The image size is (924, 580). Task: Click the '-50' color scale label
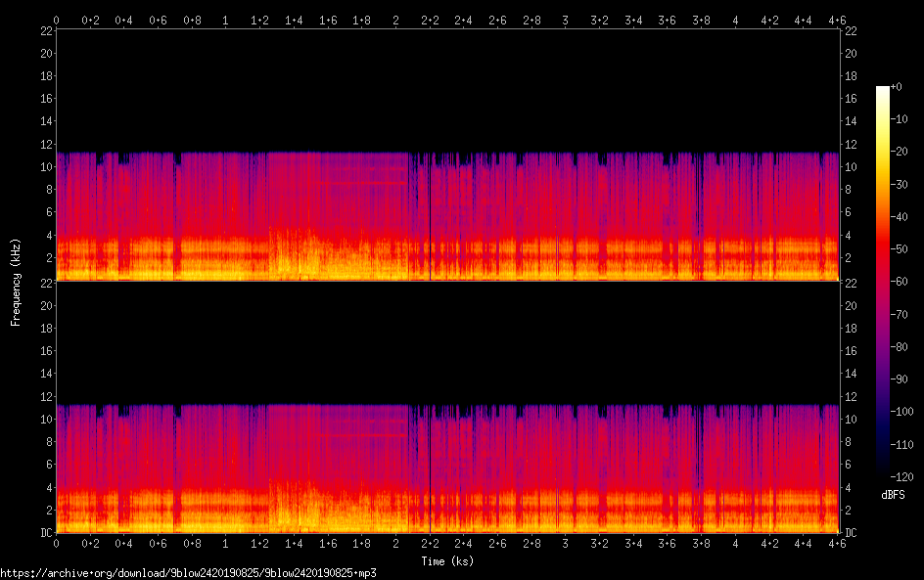[x=899, y=249]
